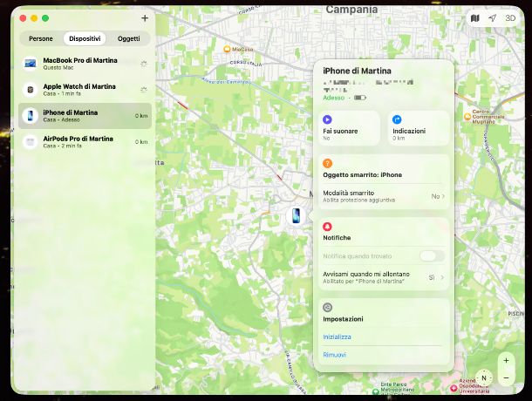Viewport: 532px width, 401px height.
Task: Switch to the Persone tab
Action: pyautogui.click(x=41, y=38)
